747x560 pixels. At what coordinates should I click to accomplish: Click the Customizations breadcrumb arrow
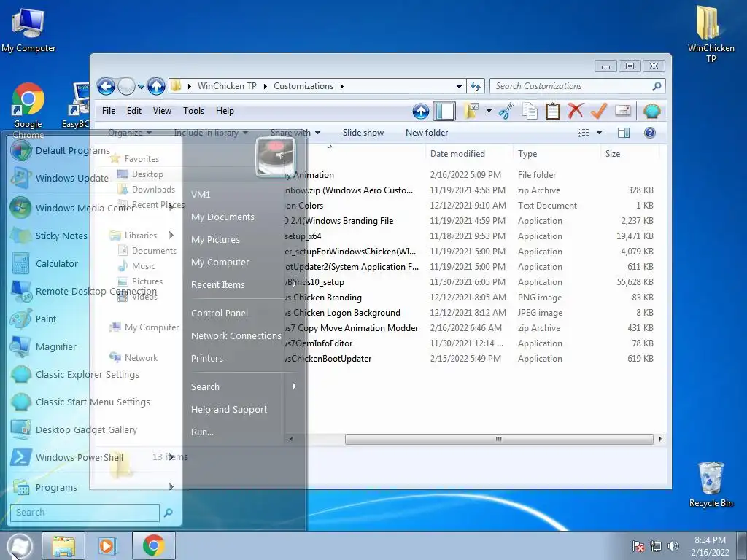(342, 86)
